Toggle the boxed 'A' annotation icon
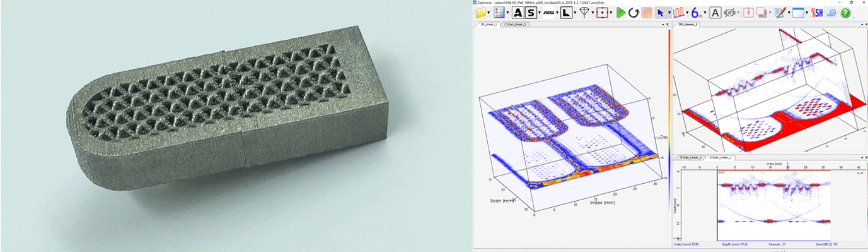 pos(715,13)
